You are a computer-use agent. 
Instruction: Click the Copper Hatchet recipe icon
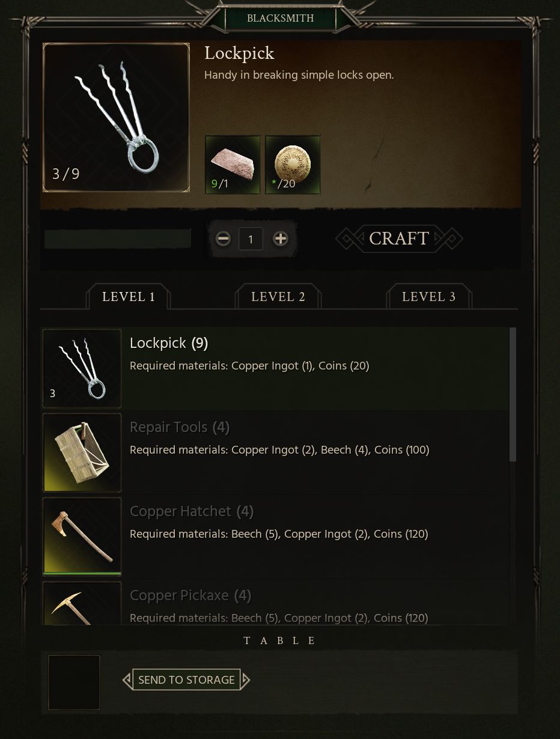click(x=82, y=537)
